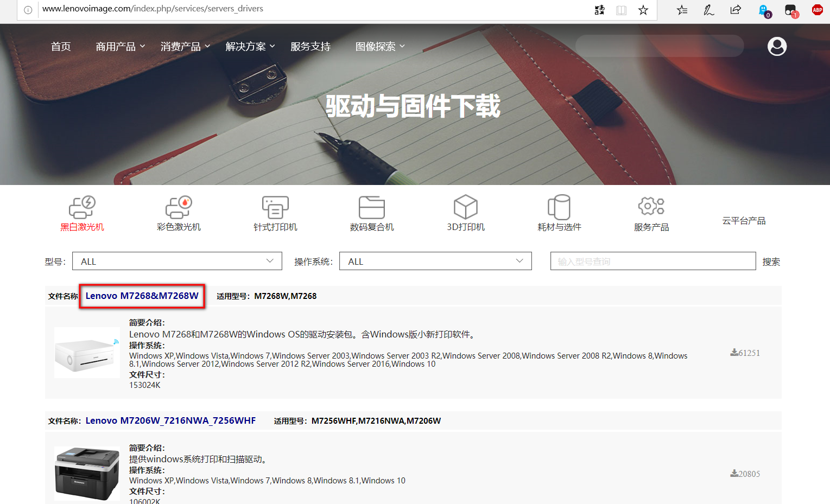Download icon showing 20805 for M7206W driver
The image size is (830, 504).
click(x=734, y=474)
